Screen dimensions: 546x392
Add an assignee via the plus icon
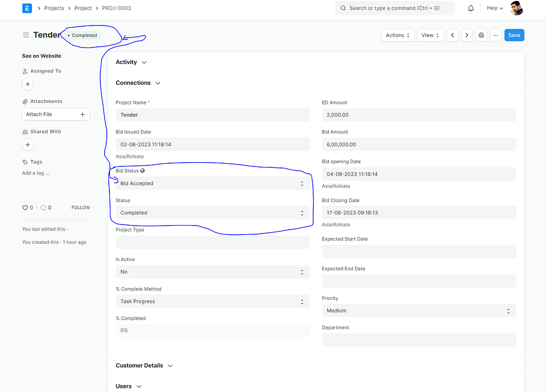[27, 84]
